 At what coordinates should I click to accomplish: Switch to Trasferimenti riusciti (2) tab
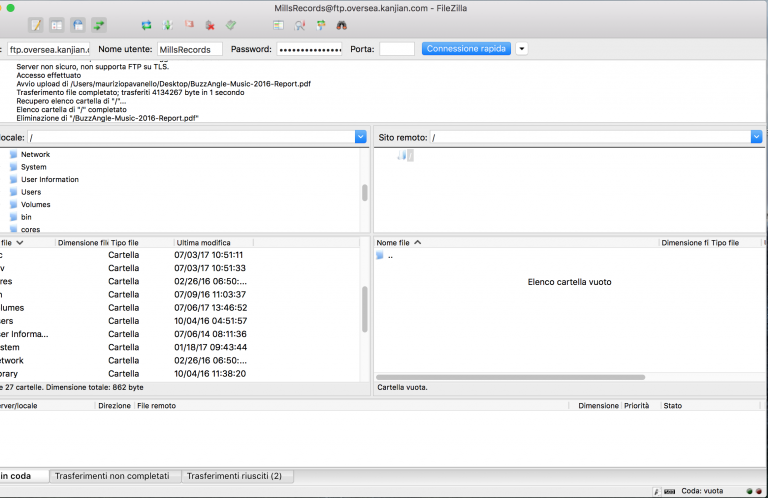click(238, 476)
